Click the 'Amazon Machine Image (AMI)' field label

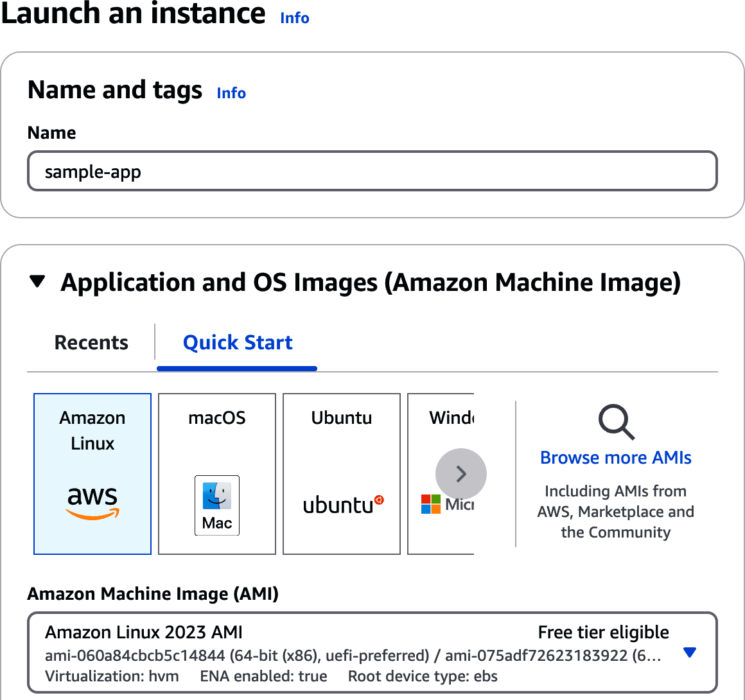(152, 593)
